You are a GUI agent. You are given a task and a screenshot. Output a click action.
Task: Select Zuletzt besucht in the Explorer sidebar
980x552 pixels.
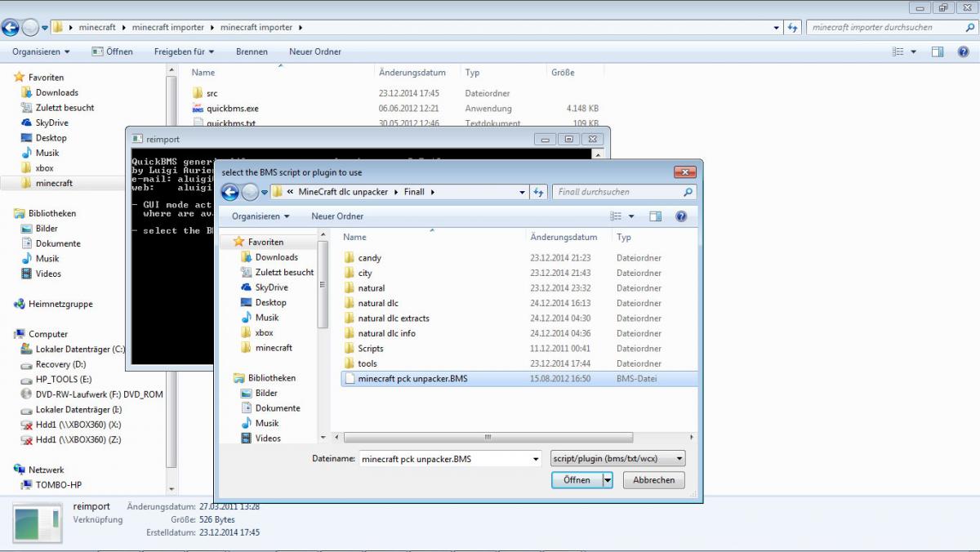pos(65,108)
